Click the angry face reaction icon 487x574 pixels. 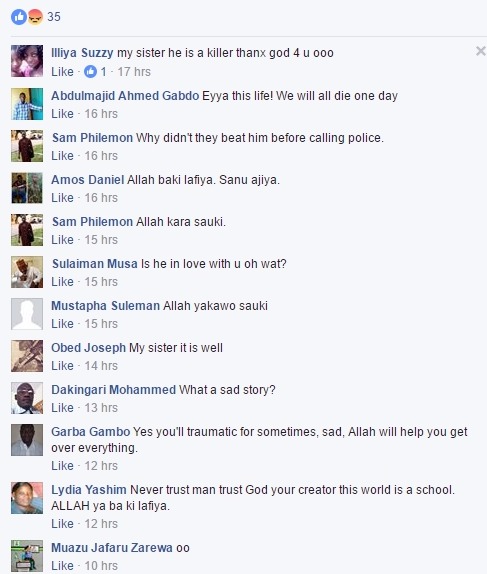(x=35, y=17)
